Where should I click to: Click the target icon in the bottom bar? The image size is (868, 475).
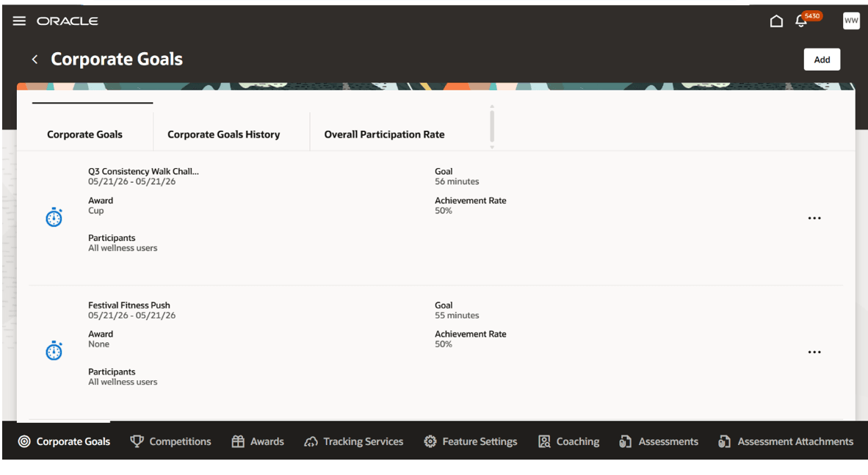click(x=24, y=441)
